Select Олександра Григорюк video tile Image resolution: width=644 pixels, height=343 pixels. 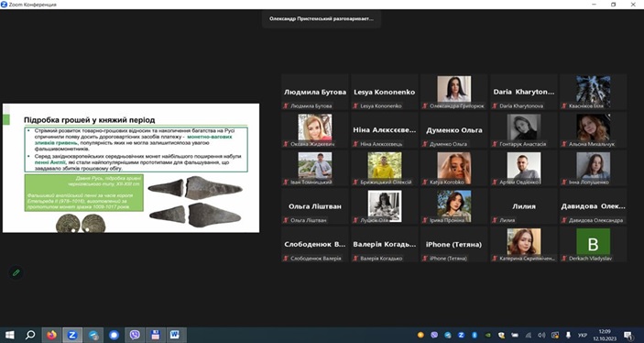click(454, 92)
